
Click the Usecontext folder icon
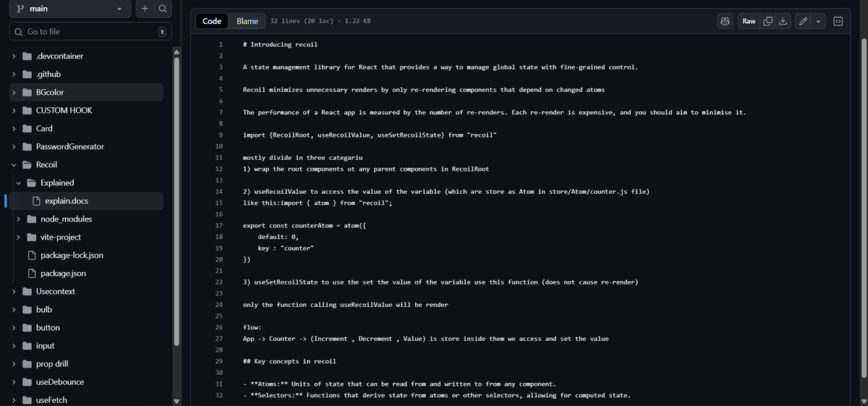(x=27, y=292)
